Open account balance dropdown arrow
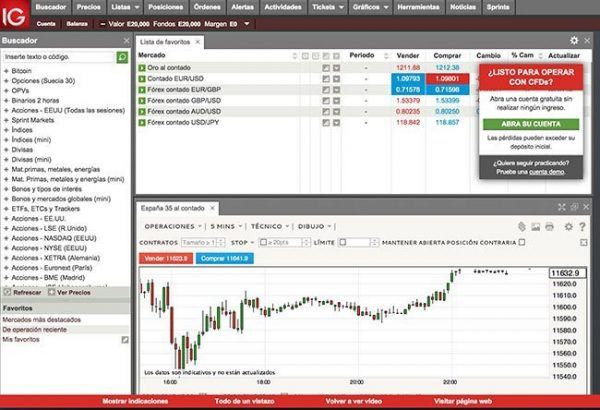Image resolution: width=600 pixels, height=410 pixels. [247, 24]
